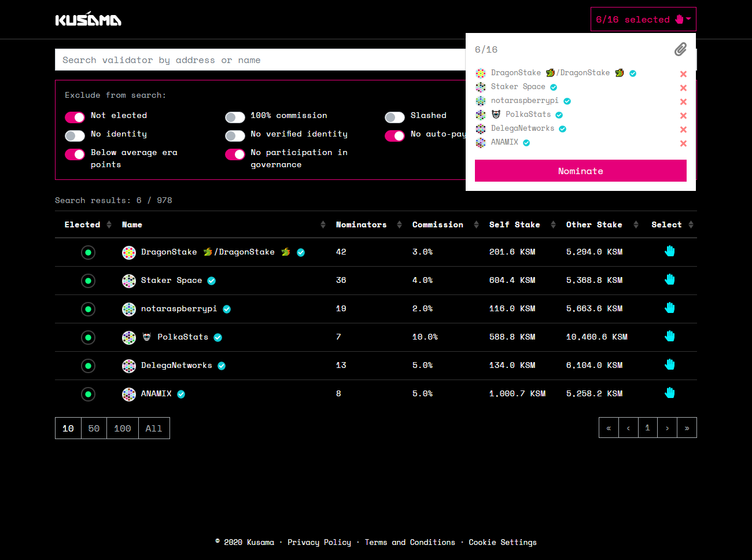The height and width of the screenshot is (560, 752).
Task: Open the Cookie Settings link
Action: 503,542
